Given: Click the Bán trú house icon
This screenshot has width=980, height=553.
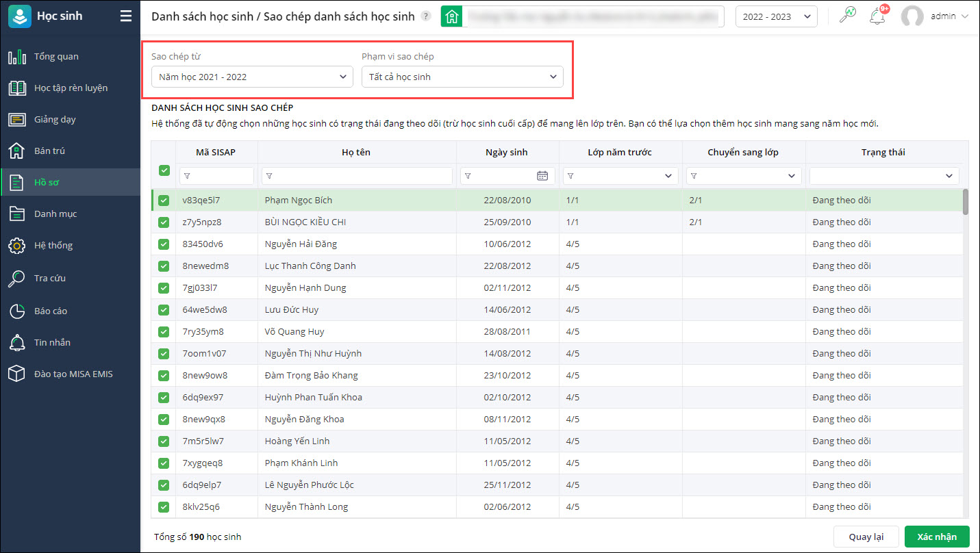Looking at the screenshot, I should tap(17, 151).
